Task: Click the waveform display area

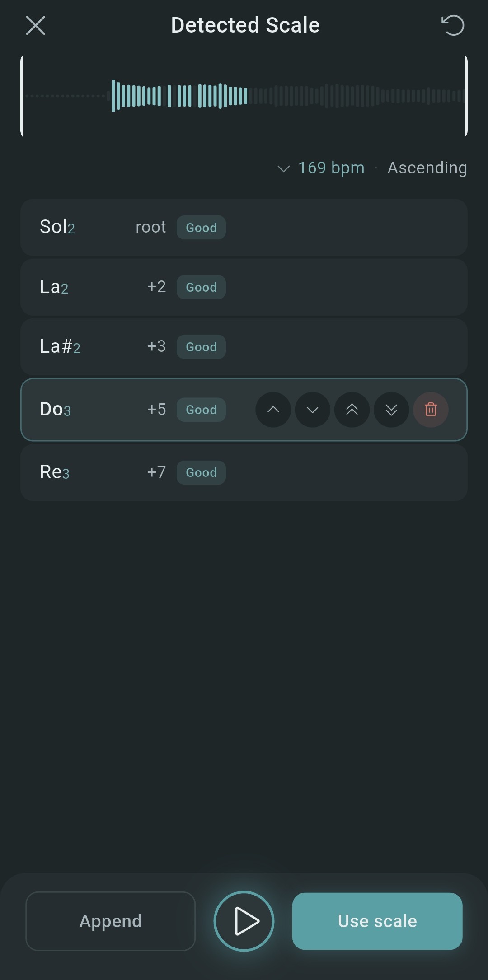Action: (244, 95)
